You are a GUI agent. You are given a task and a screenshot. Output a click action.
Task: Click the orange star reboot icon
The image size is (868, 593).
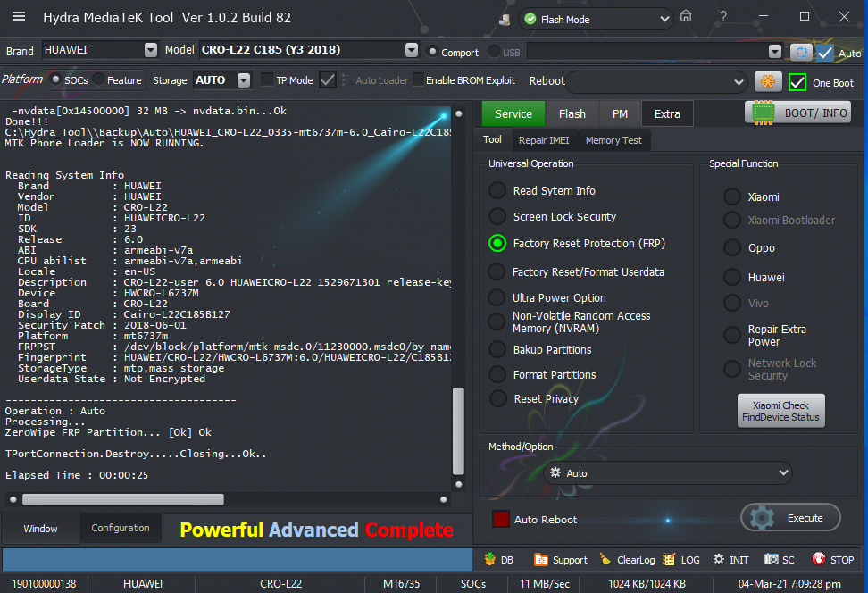click(x=768, y=82)
